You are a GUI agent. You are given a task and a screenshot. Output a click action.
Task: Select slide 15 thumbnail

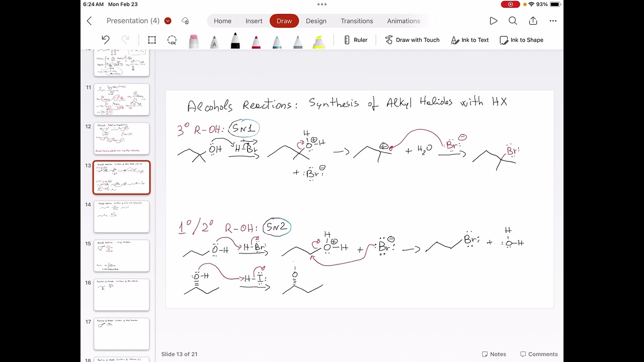[122, 256]
